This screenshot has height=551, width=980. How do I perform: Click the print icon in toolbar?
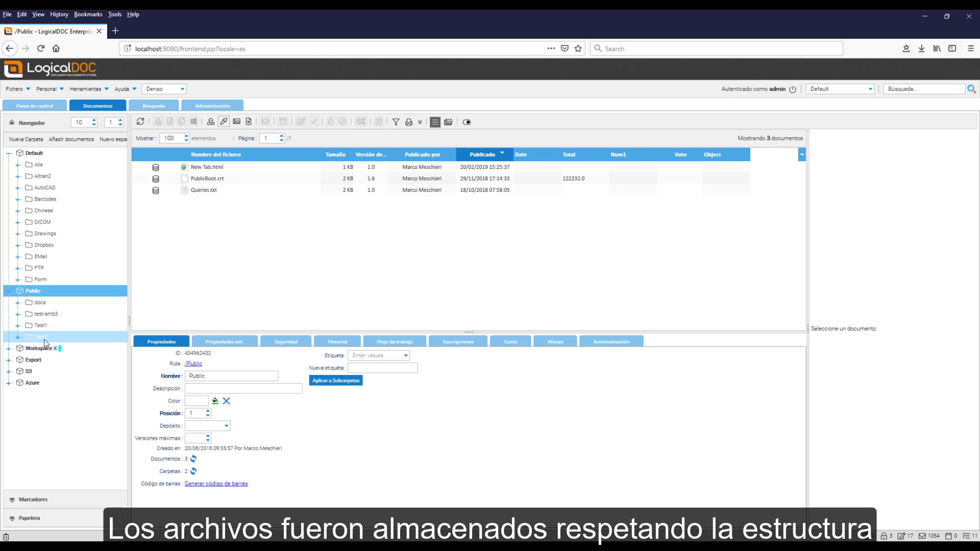(x=408, y=122)
